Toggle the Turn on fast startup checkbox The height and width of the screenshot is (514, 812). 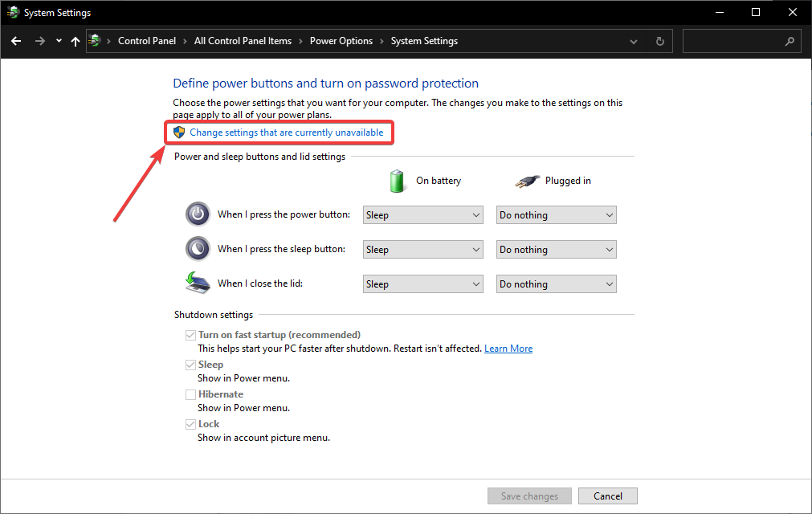(191, 335)
